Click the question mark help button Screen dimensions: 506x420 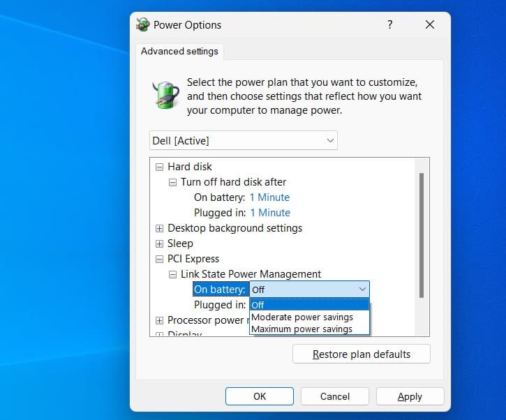tap(389, 25)
